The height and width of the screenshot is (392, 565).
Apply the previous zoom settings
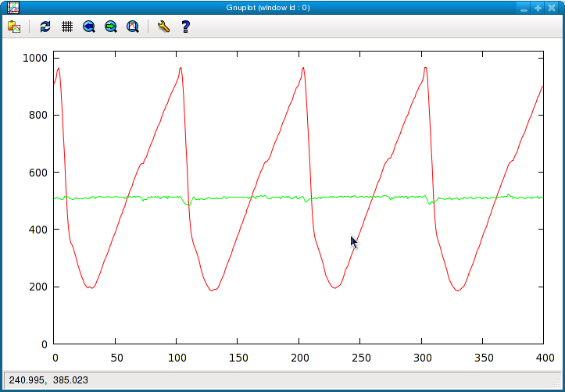coord(89,27)
